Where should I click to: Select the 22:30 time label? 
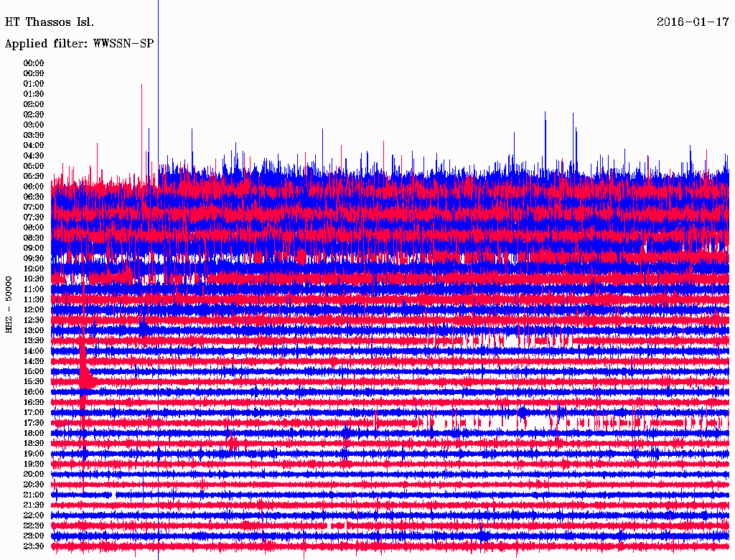coord(34,526)
